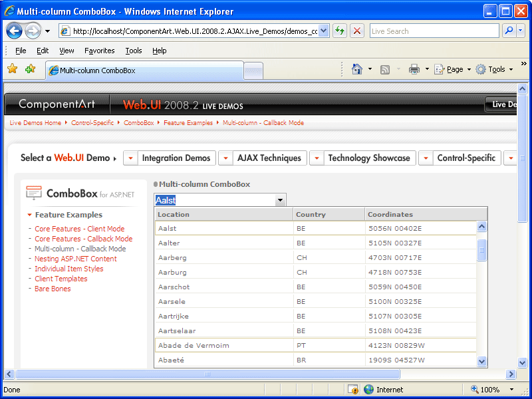Select the Aalter row

coord(315,243)
